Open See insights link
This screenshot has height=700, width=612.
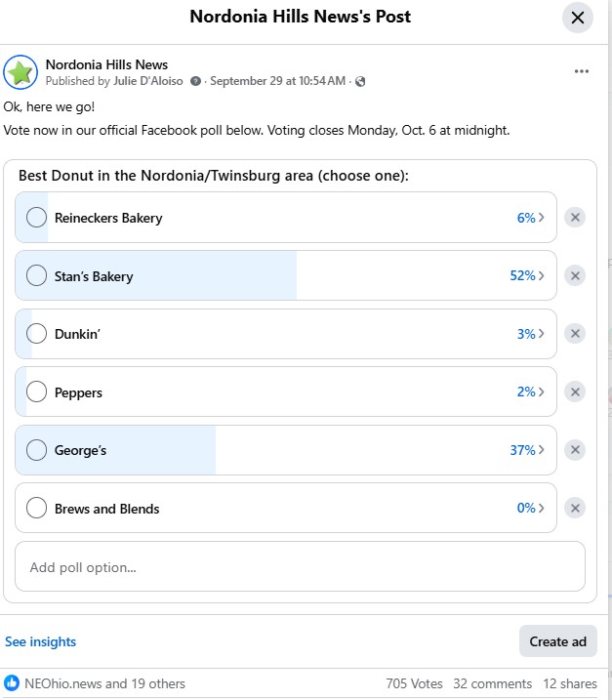(40, 641)
